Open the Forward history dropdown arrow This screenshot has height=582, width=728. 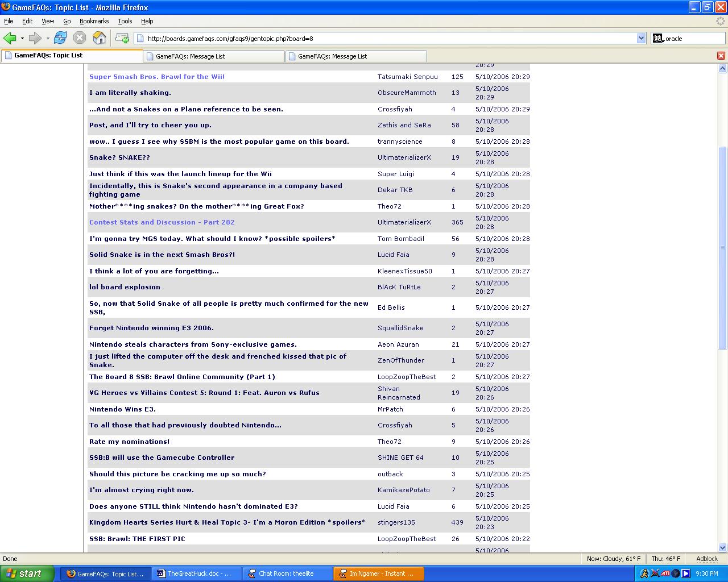pos(48,39)
